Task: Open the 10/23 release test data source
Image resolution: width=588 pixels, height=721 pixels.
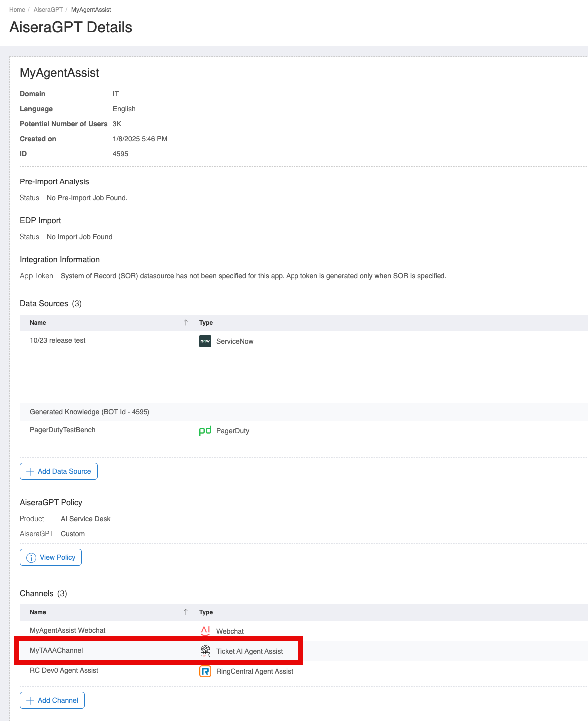Action: tap(58, 341)
